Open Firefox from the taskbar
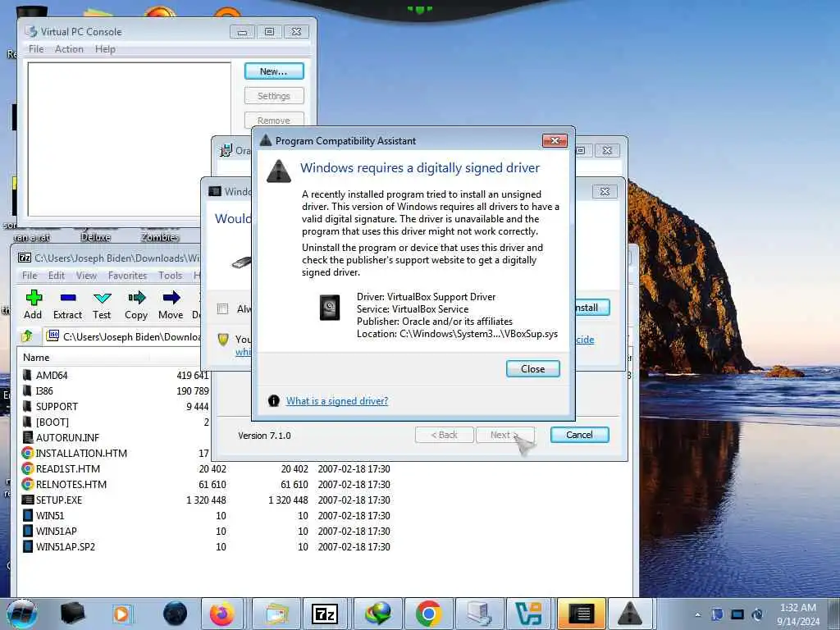Screen dimensions: 840x630 [221, 614]
